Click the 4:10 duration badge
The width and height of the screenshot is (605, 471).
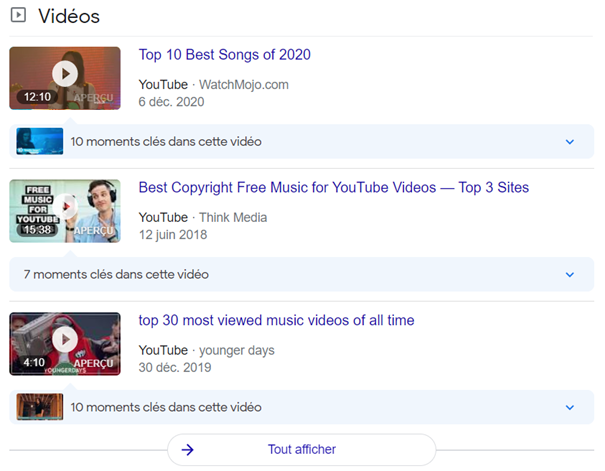click(34, 362)
